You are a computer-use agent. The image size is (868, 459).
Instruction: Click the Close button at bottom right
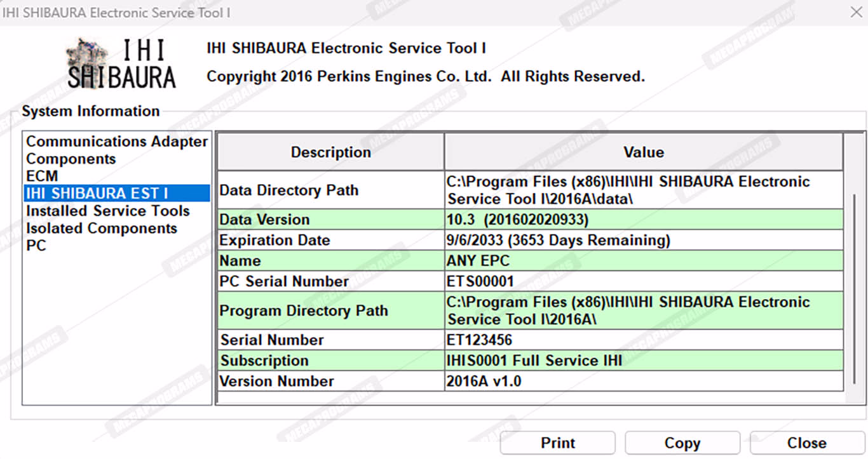point(806,443)
